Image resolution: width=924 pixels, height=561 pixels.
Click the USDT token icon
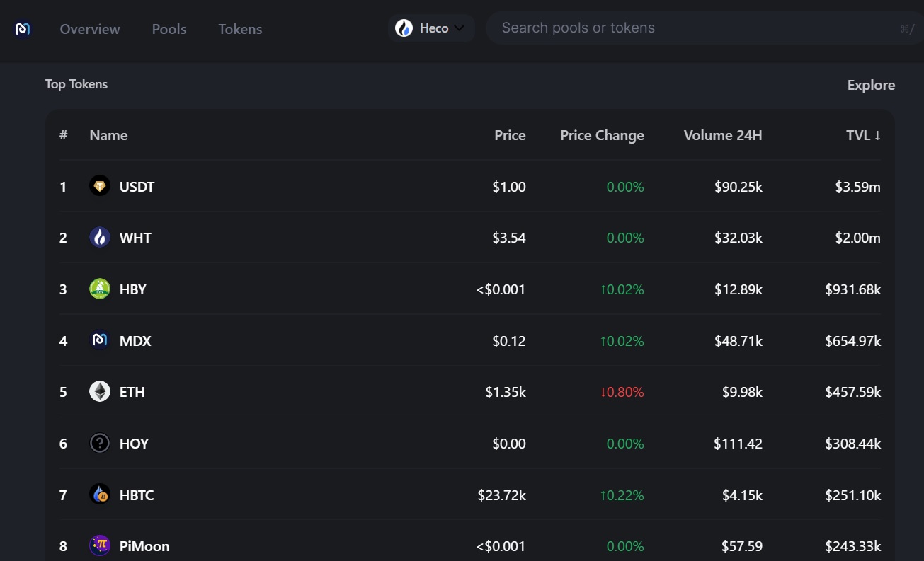click(100, 186)
